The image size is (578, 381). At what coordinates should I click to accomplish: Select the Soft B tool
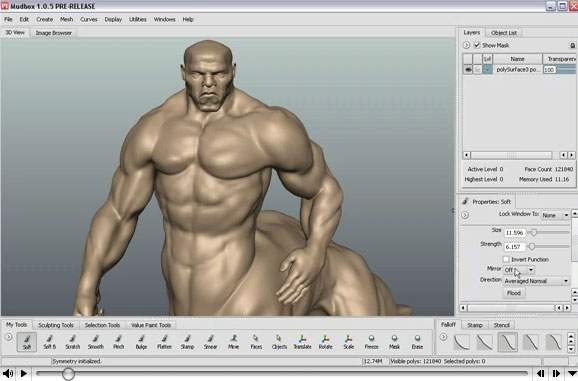coord(49,342)
